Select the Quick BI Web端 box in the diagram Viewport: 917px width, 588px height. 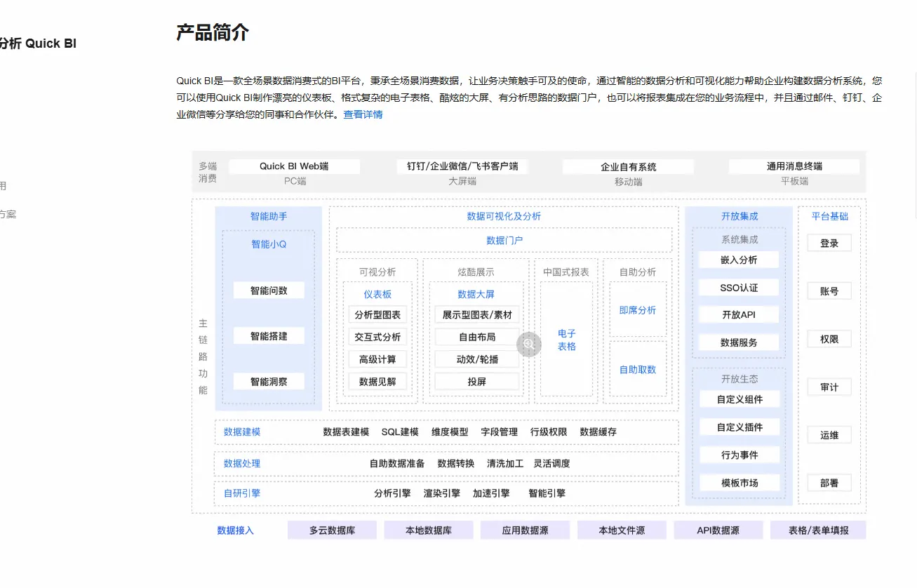coord(294,166)
